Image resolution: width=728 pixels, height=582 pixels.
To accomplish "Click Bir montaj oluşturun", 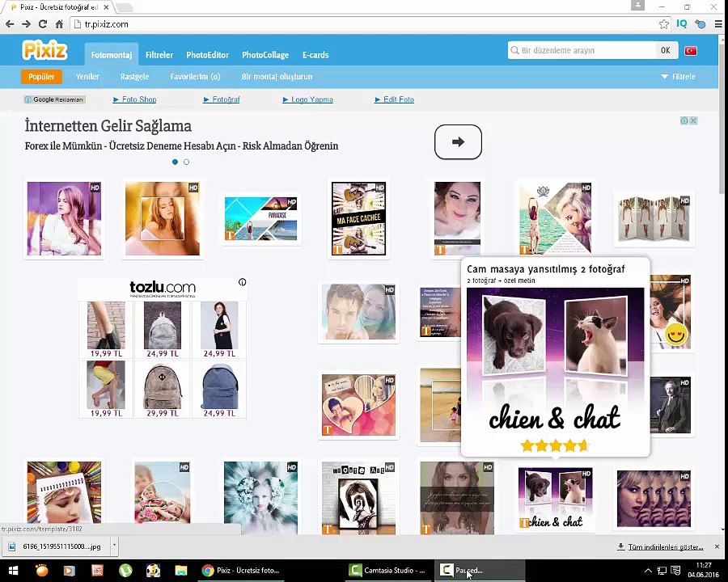I will [277, 77].
